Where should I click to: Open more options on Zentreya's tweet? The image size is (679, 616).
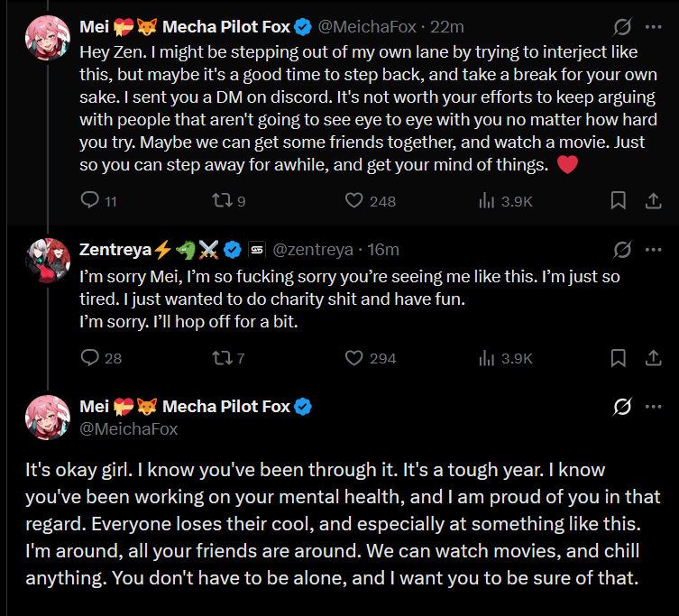(x=655, y=249)
